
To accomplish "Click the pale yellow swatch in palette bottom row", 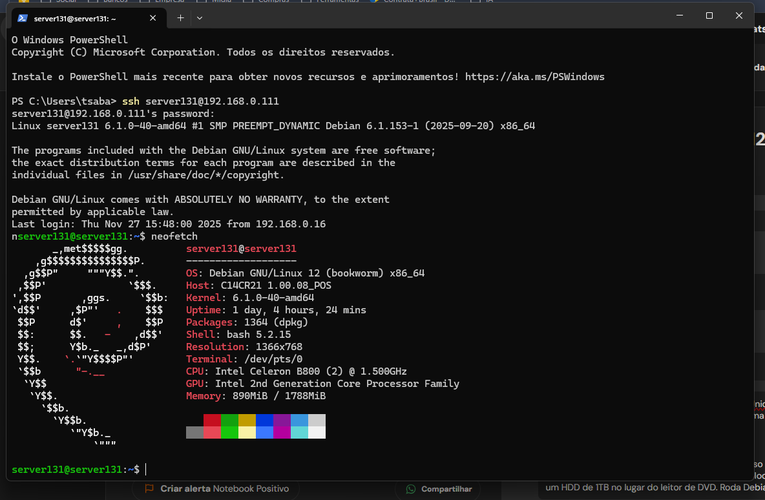I will tap(247, 432).
